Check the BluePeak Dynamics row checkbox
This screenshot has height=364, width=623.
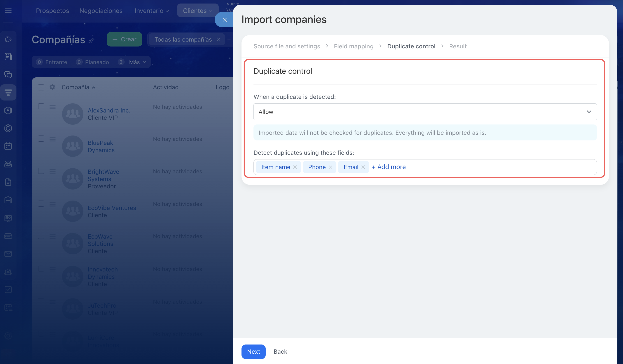41,139
